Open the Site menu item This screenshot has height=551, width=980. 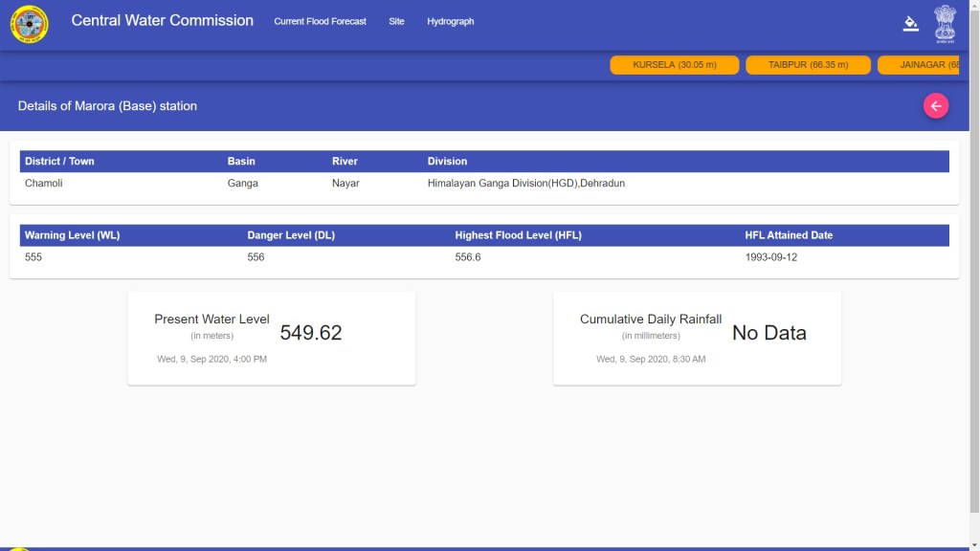[396, 21]
